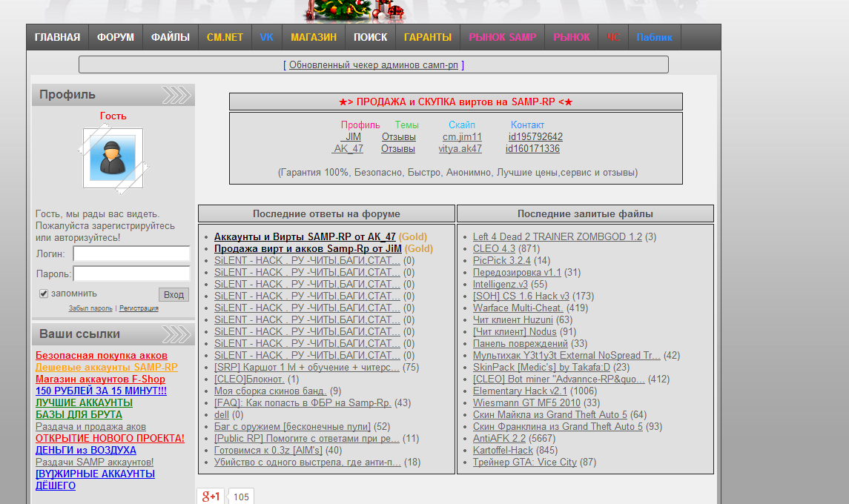Open topic Аккаунты и Вирты SAMP-RP от AK_47
Viewport: 849px width, 504px height.
pyautogui.click(x=305, y=236)
